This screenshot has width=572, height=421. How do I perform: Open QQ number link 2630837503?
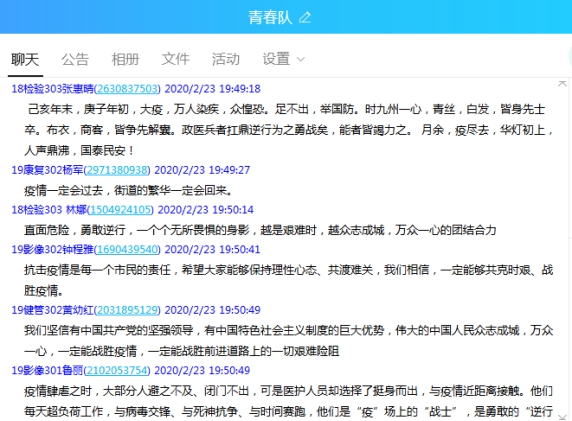coord(127,89)
